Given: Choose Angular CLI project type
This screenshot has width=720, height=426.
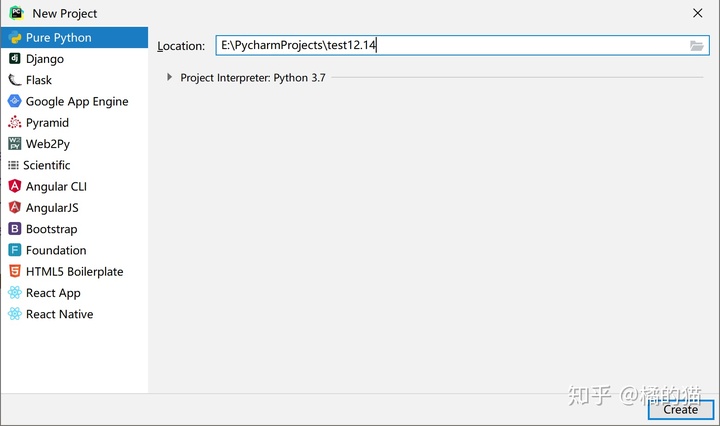Looking at the screenshot, I should point(74,186).
